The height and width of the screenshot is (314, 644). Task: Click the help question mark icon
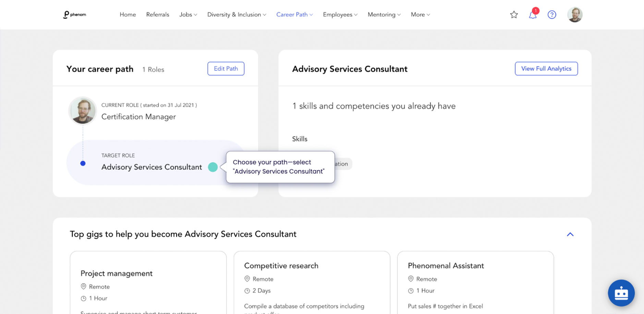552,14
